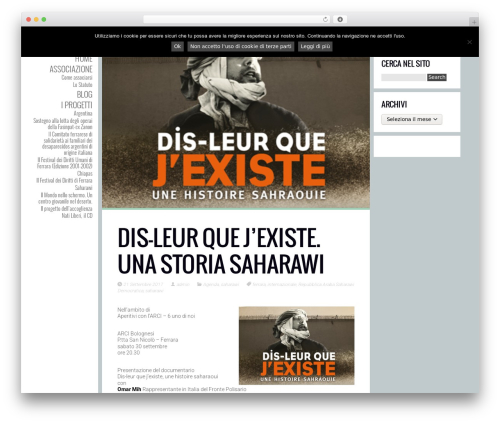The image size is (500, 423).
Task: Open Il Festival dei Diritti di Ferrara link
Action: coord(64,181)
